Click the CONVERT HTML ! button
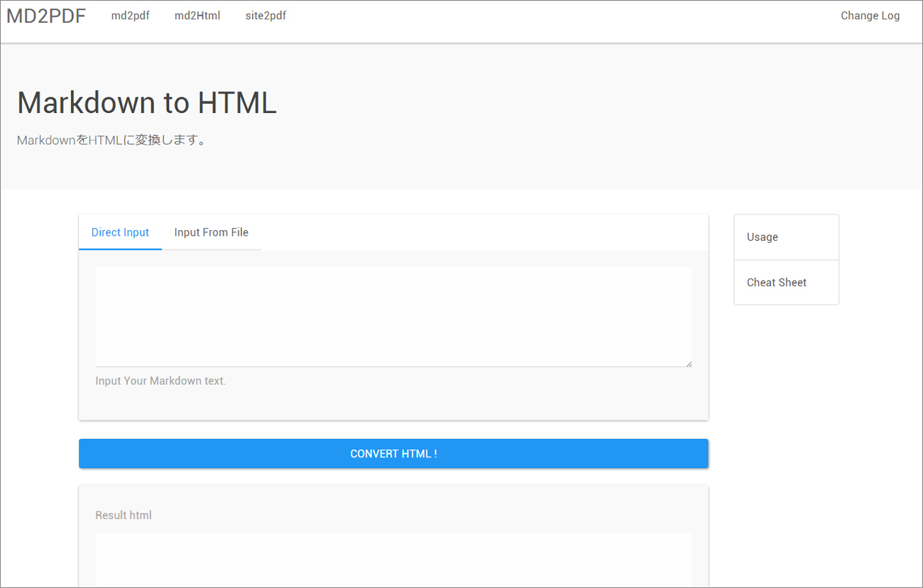The width and height of the screenshot is (923, 588). pyautogui.click(x=393, y=454)
